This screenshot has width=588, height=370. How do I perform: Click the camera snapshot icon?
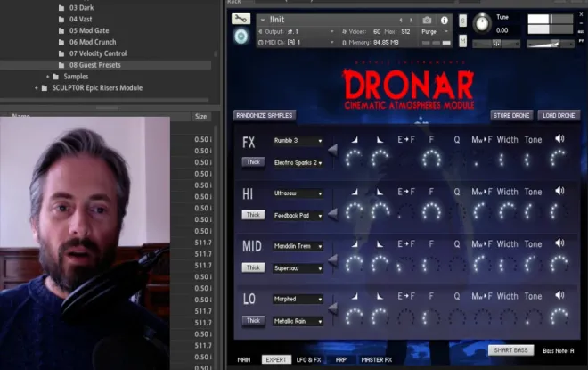pos(427,21)
